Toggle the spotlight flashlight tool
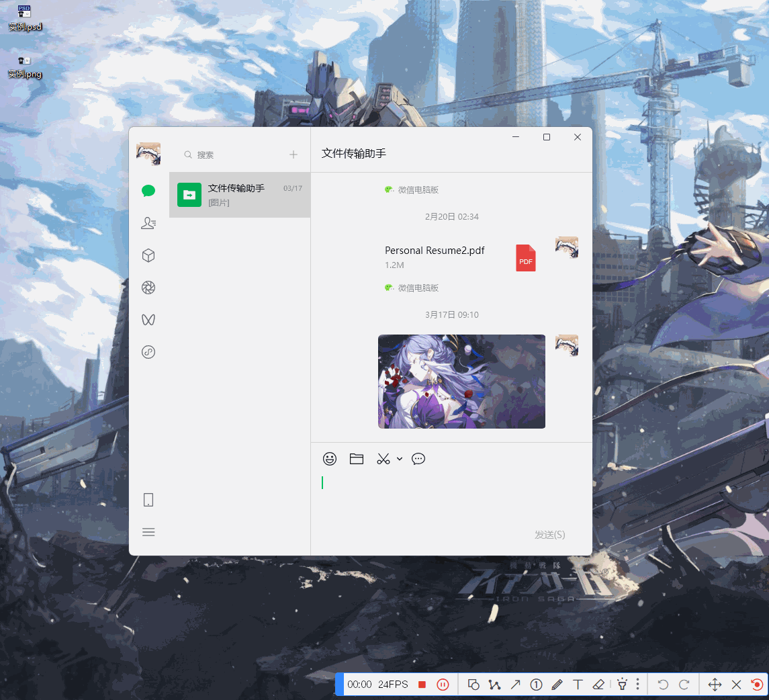769x700 pixels. tap(622, 685)
